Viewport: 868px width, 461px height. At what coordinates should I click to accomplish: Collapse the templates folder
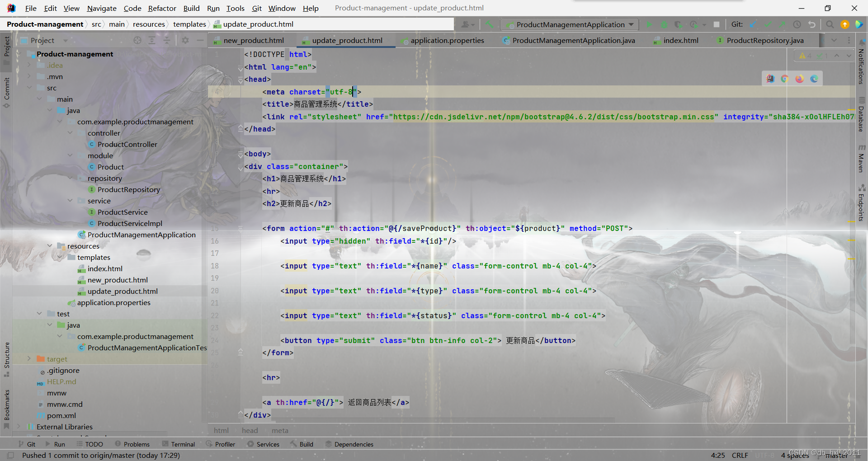click(x=60, y=257)
